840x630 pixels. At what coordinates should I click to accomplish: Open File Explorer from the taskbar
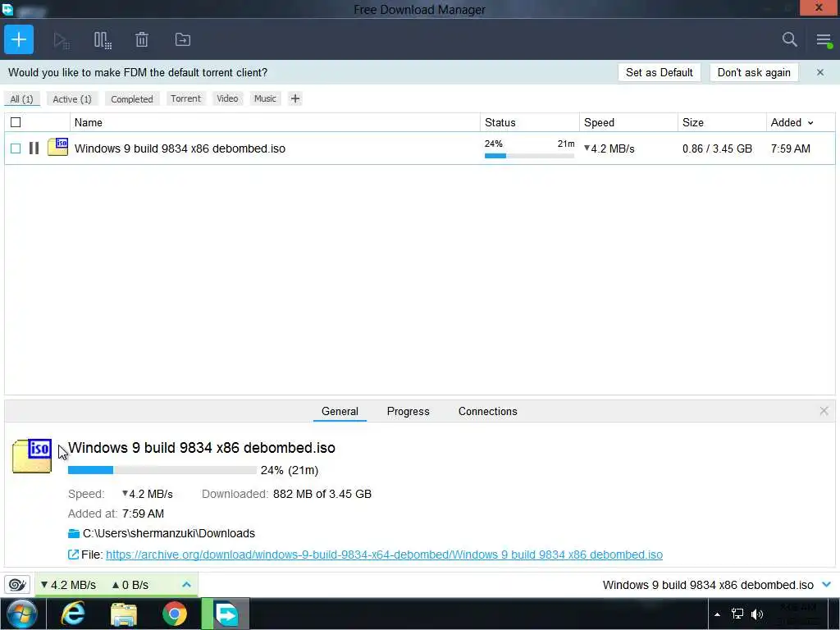(124, 614)
